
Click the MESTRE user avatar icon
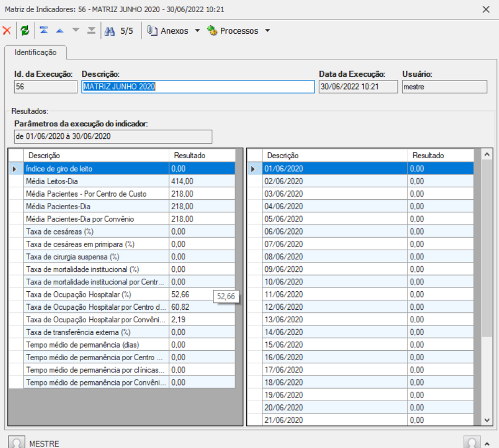click(x=16, y=443)
